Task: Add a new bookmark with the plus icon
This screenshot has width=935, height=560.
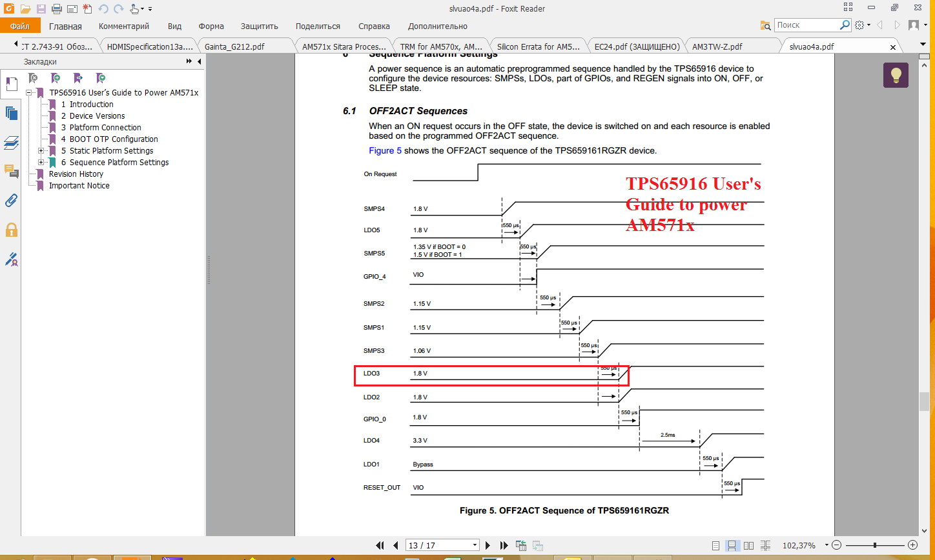Action: click(x=56, y=78)
